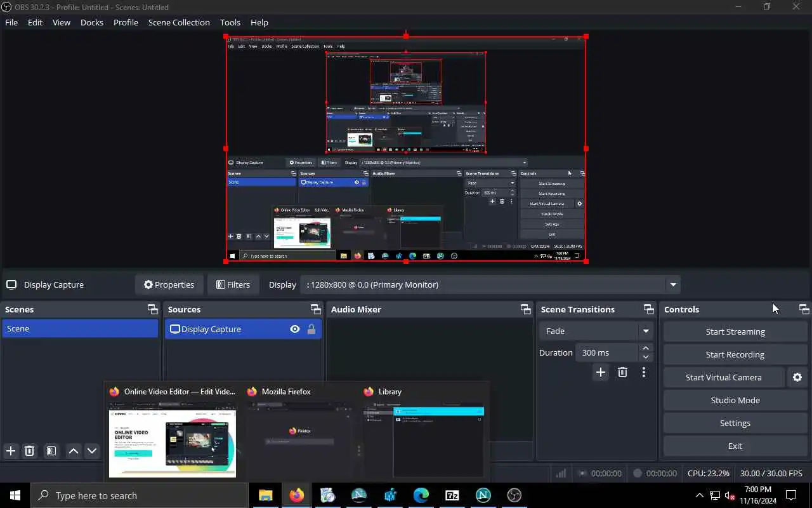This screenshot has width=812, height=508.
Task: Click the CPU: 23.2% status text
Action: 709,473
